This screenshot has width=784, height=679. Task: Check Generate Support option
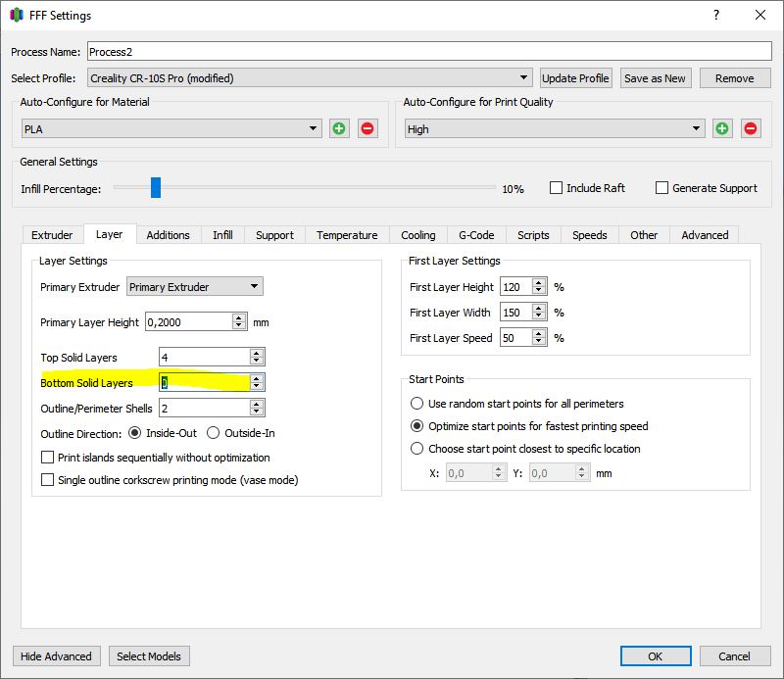point(661,188)
